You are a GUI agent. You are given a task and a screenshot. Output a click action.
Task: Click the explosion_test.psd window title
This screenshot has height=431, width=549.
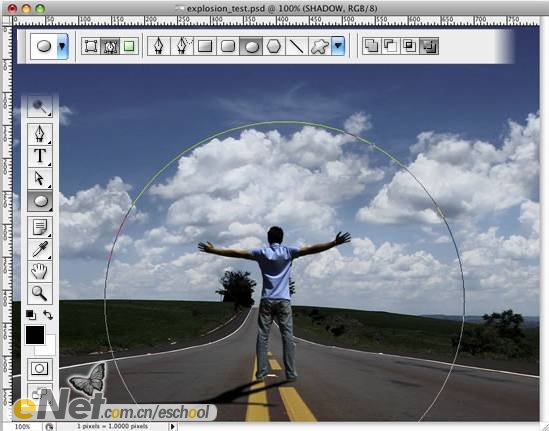pyautogui.click(x=281, y=8)
